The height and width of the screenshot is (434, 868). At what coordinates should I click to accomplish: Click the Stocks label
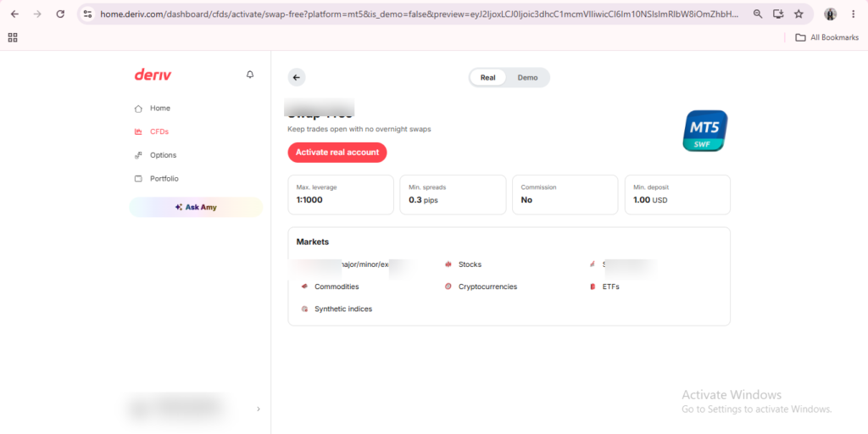[x=470, y=264]
